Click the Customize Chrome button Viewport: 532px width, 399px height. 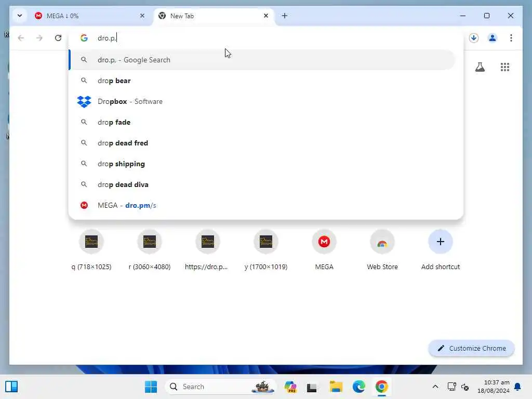[472, 349]
